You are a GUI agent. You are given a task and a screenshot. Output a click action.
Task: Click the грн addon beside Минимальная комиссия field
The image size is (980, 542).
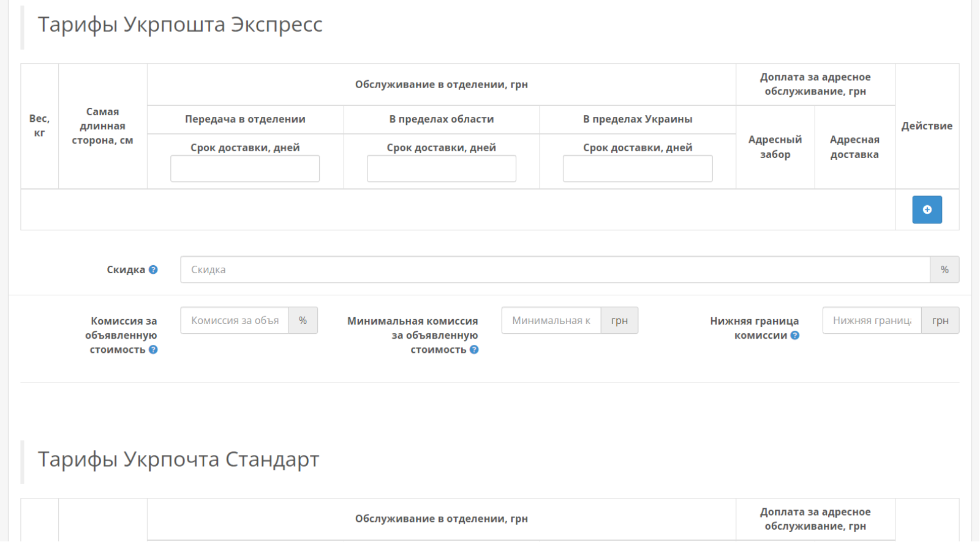(x=619, y=320)
